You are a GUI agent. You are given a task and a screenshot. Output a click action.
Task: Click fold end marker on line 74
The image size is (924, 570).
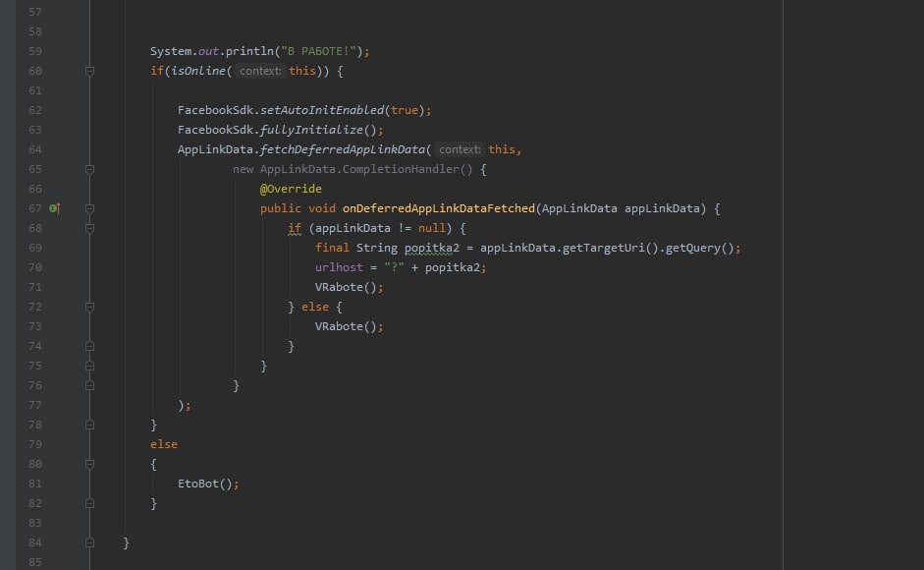pos(89,346)
